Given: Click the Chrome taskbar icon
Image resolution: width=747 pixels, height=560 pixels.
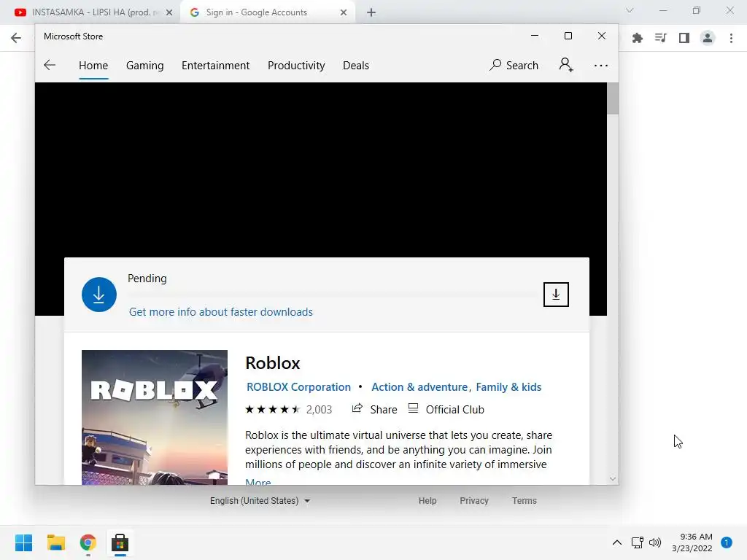Looking at the screenshot, I should [88, 542].
